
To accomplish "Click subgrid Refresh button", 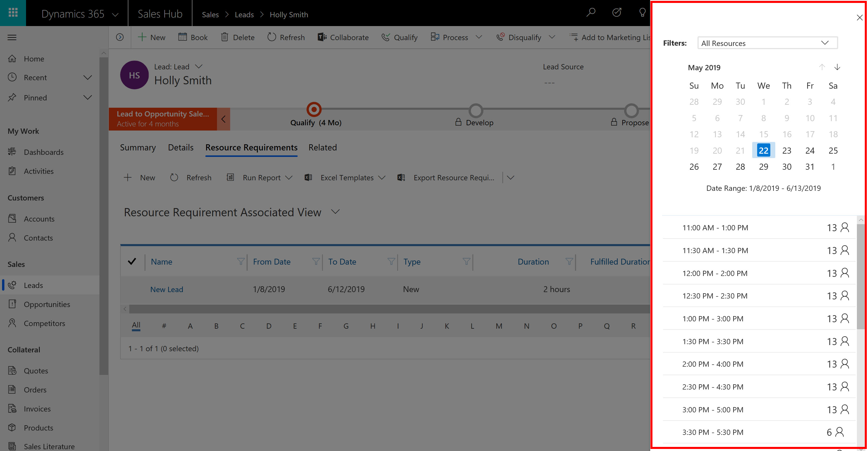I will click(191, 177).
